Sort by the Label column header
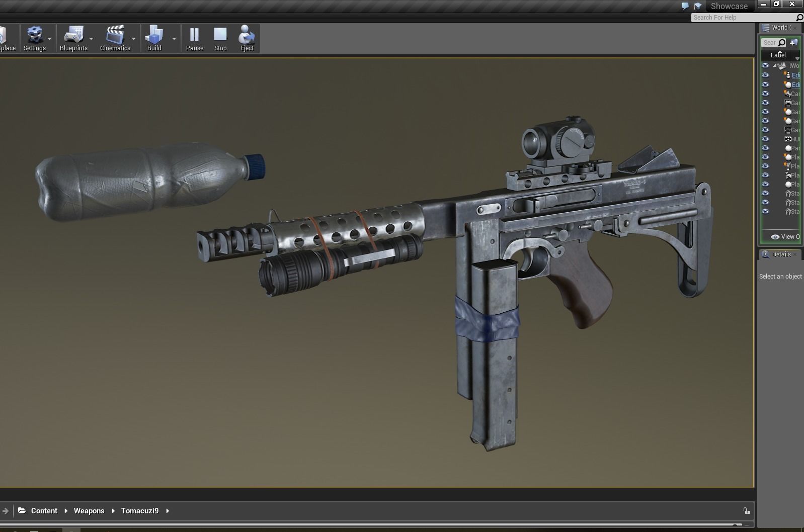The image size is (804, 532). tap(778, 55)
